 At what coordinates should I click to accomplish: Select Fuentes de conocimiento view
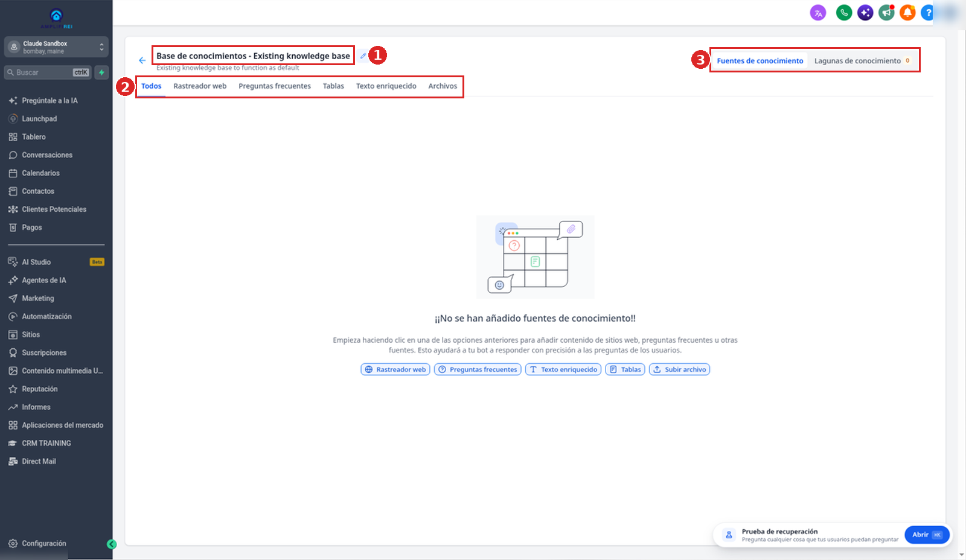(760, 61)
